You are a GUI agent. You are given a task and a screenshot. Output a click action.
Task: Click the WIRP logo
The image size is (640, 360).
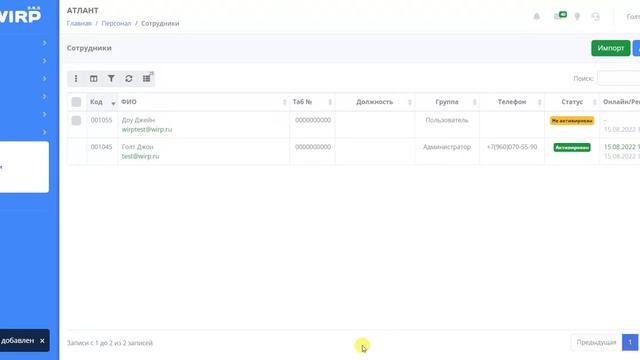pos(20,15)
